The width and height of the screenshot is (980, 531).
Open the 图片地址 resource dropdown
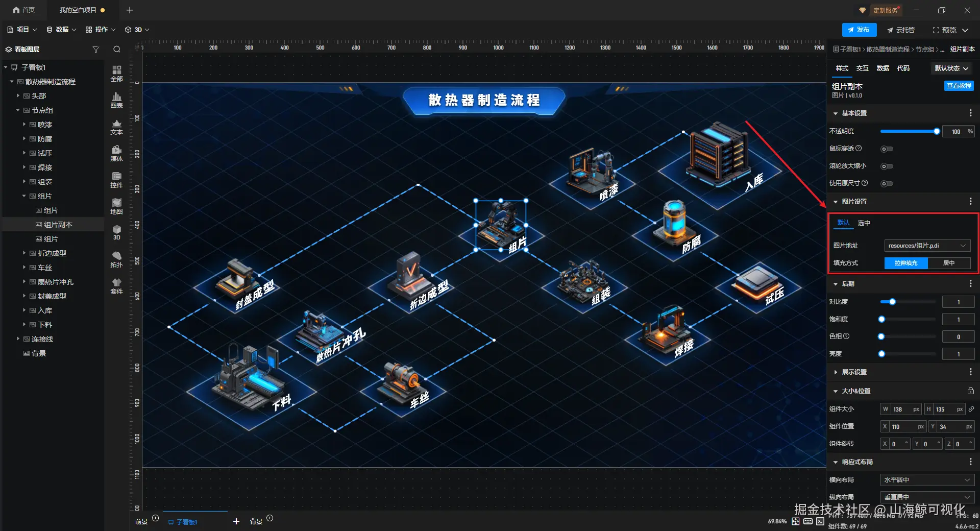coord(927,246)
